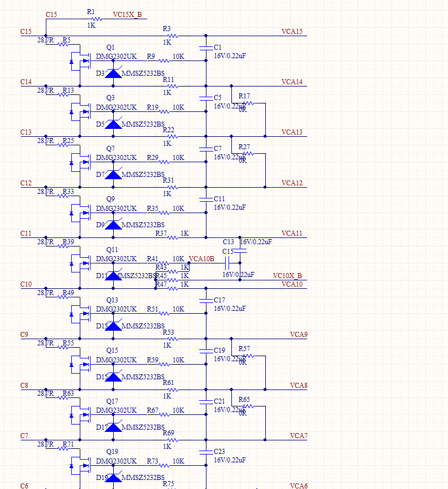The image size is (448, 489).
Task: Select the R27 0R resistor symbol
Action: pos(248,153)
